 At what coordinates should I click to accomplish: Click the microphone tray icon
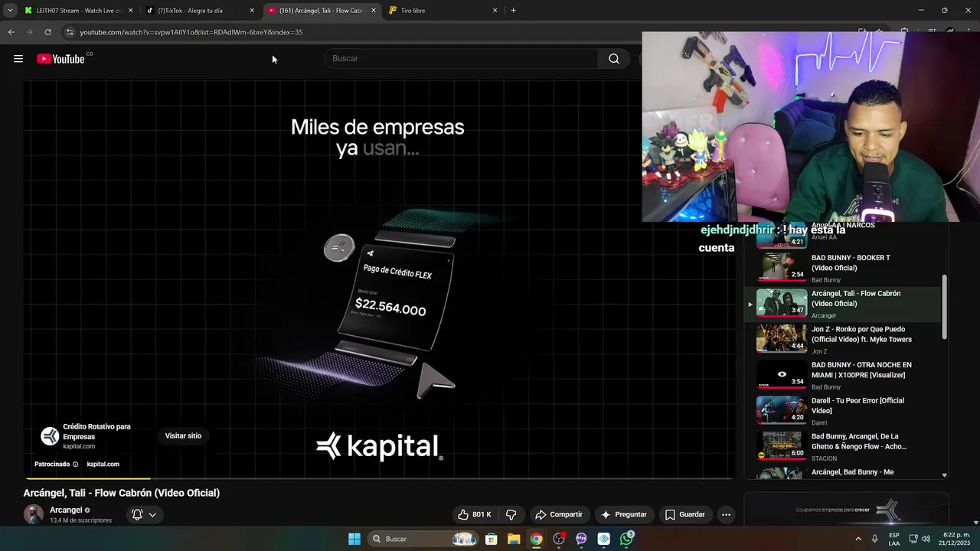pyautogui.click(x=874, y=539)
